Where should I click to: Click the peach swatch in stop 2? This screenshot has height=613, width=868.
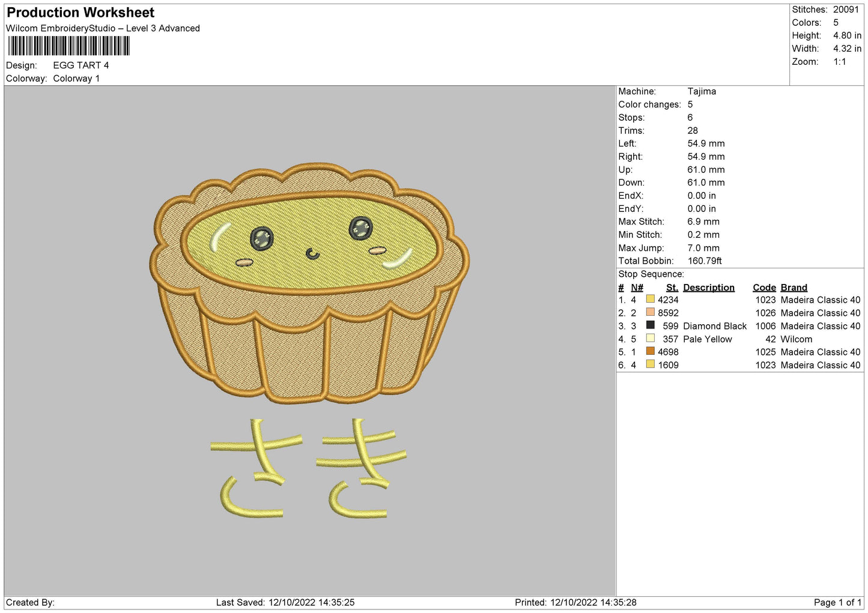point(650,312)
